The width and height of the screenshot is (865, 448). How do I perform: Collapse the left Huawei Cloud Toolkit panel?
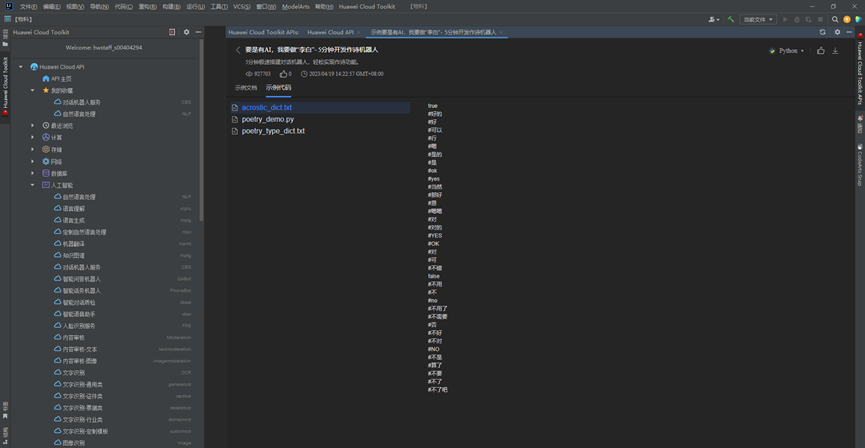[198, 33]
